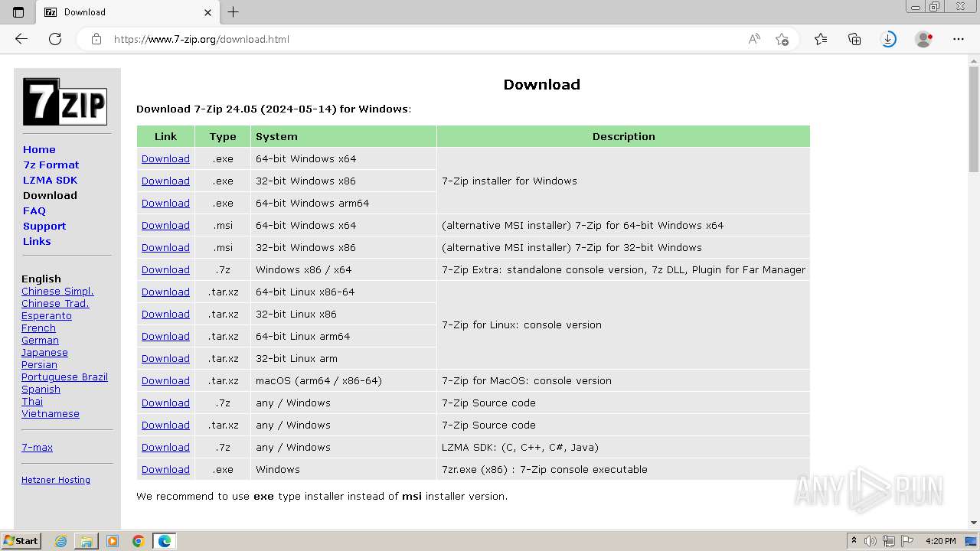Download the 32-bit Linux x86 tar.xz
980x551 pixels.
pyautogui.click(x=165, y=314)
